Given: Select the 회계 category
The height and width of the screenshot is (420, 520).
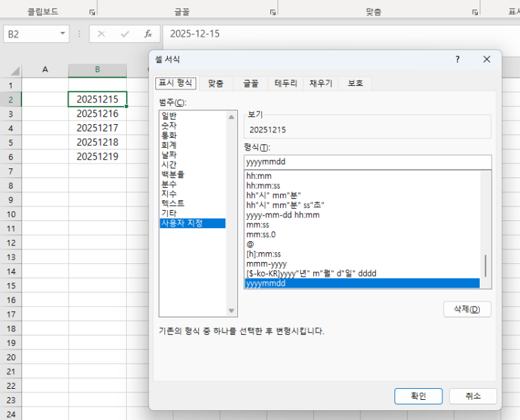Looking at the screenshot, I should (x=193, y=145).
